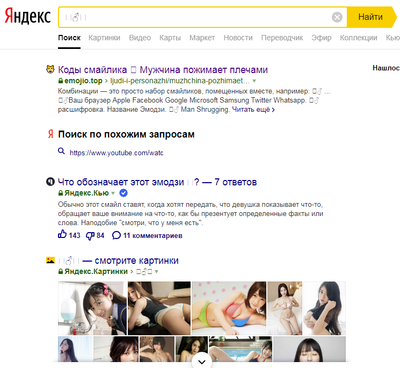Clear the search field with the X icon

pos(337,17)
